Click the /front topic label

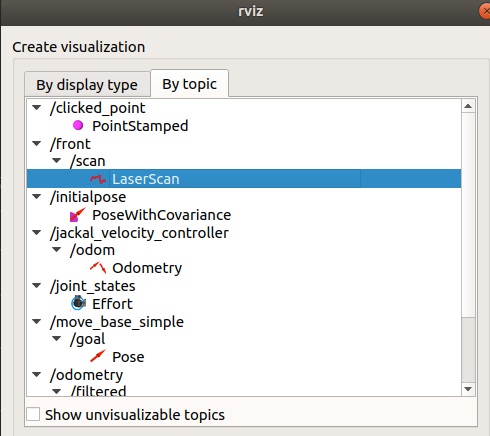click(x=70, y=144)
